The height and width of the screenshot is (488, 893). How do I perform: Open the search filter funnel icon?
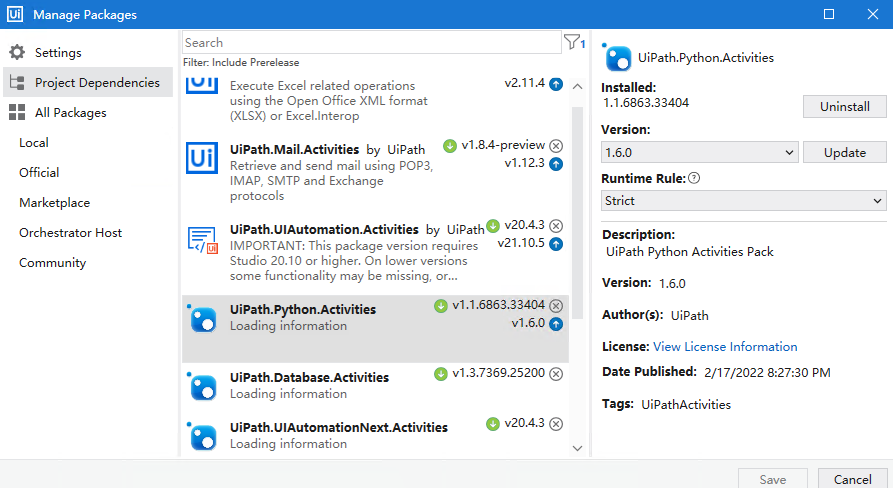pos(574,42)
